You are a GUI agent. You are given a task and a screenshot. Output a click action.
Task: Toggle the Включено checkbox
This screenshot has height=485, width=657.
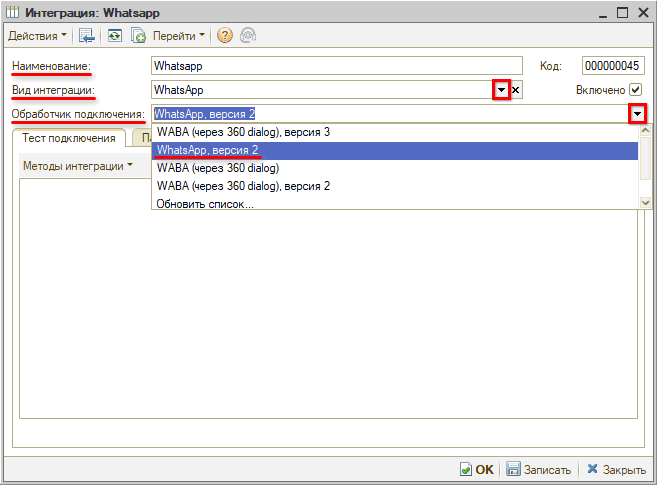click(635, 90)
